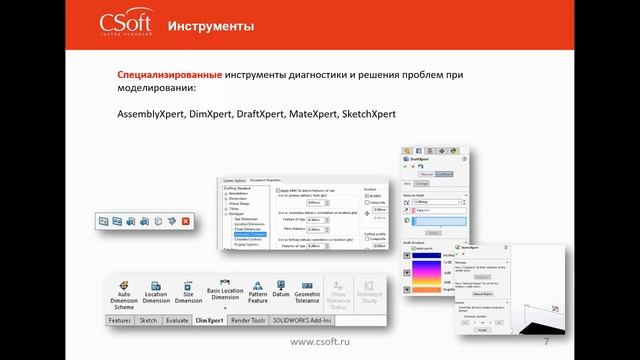Collapse the DimXpert node in options tree
The image size is (640, 360).
(x=226, y=214)
